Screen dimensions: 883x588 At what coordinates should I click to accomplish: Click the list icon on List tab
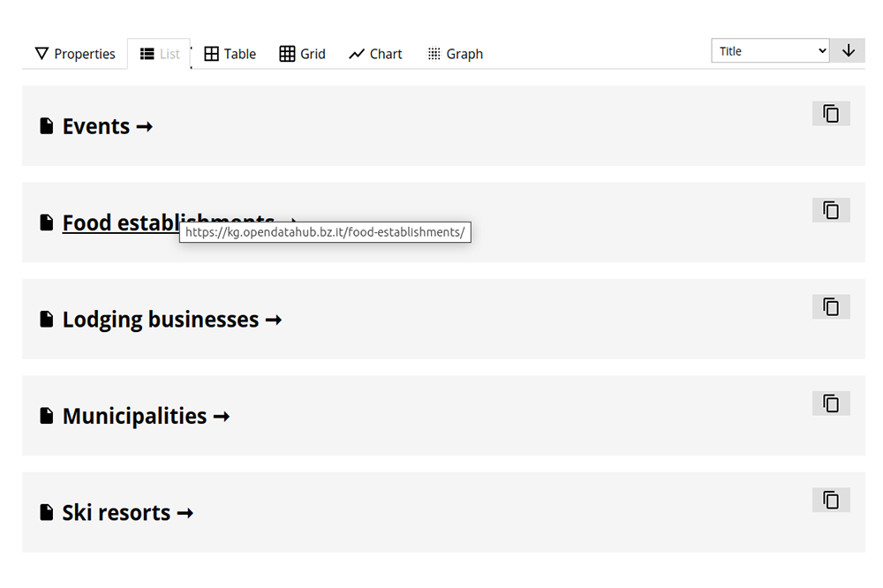(x=147, y=54)
